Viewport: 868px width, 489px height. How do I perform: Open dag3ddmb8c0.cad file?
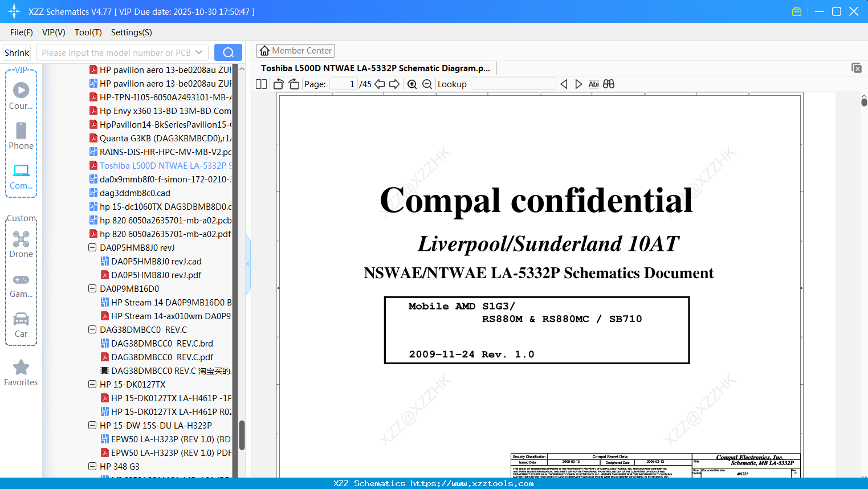pos(130,193)
